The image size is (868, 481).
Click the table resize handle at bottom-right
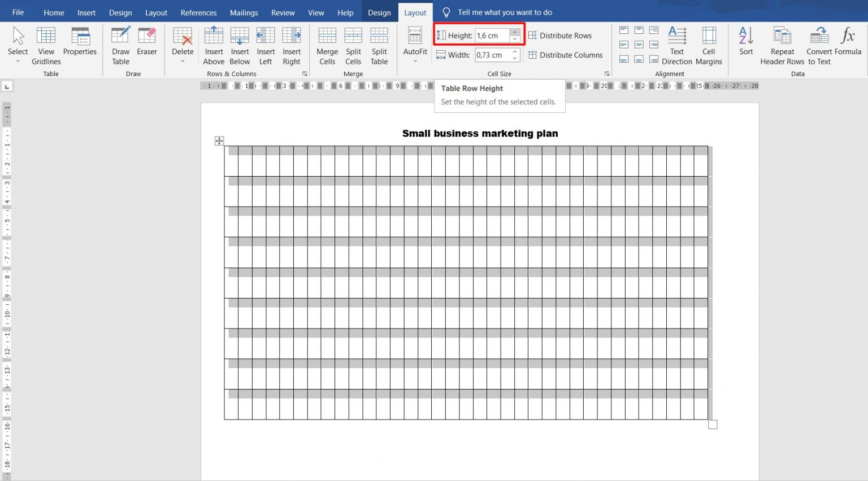713,425
